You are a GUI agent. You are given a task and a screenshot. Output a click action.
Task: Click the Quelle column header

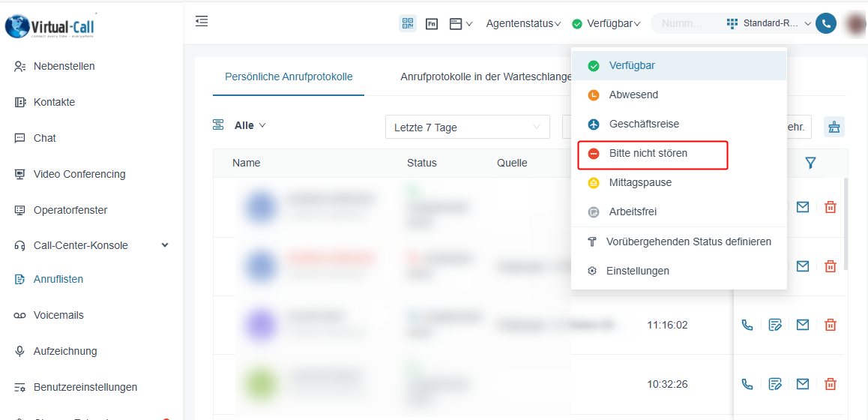click(512, 163)
